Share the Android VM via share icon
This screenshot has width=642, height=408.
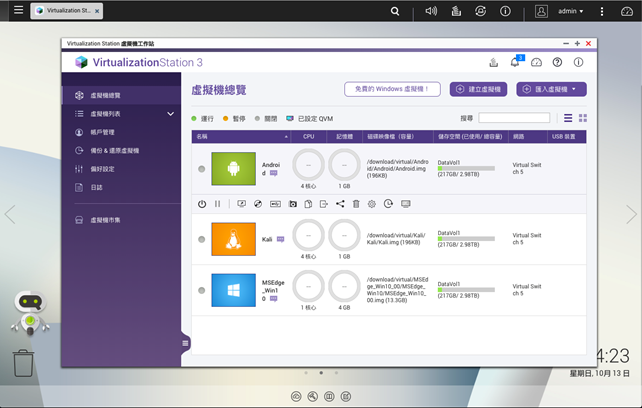click(340, 204)
